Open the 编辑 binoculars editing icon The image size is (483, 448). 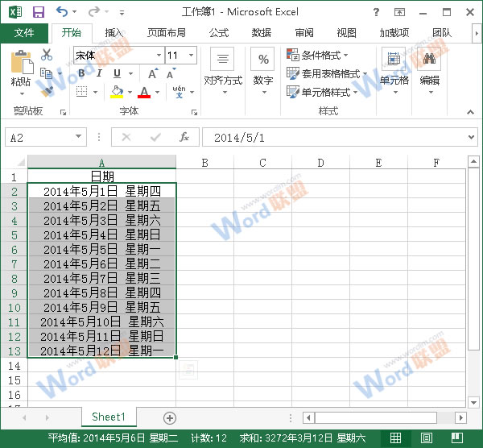click(429, 59)
